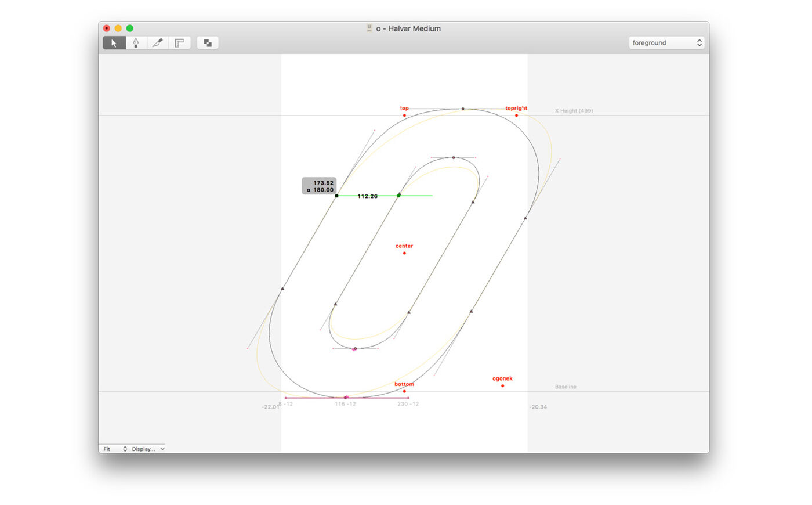Select the arrow editing tool

click(x=114, y=43)
